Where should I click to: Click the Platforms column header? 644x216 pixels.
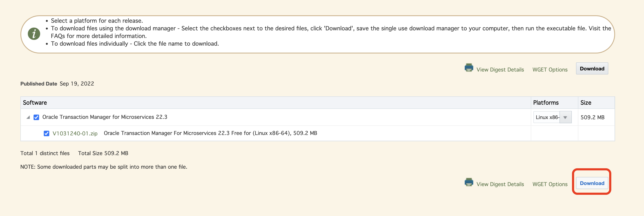point(546,103)
